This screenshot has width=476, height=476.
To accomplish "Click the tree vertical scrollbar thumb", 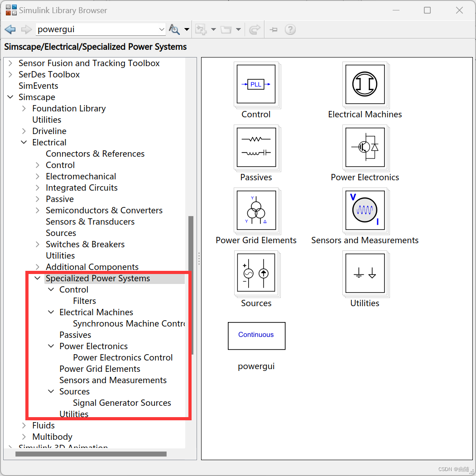I will (x=191, y=285).
